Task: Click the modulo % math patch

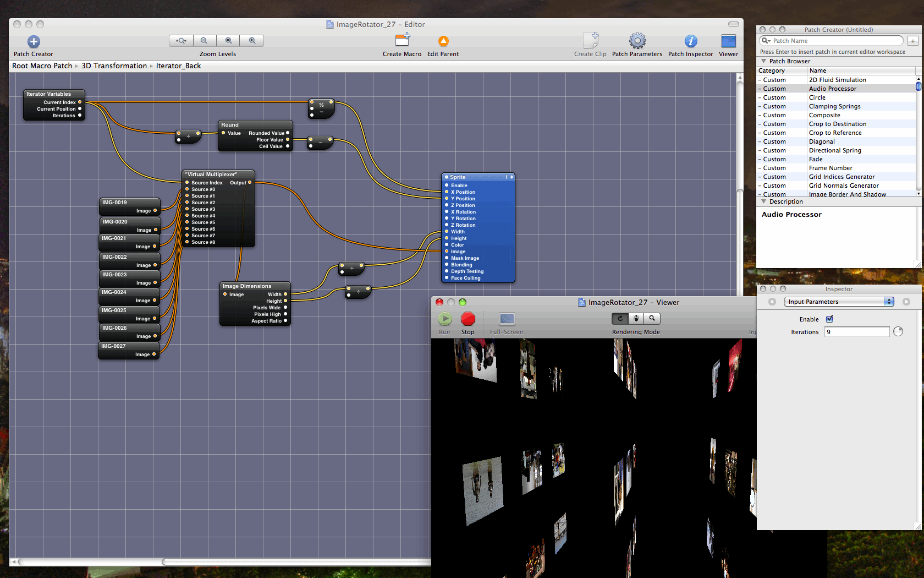Action: point(321,108)
